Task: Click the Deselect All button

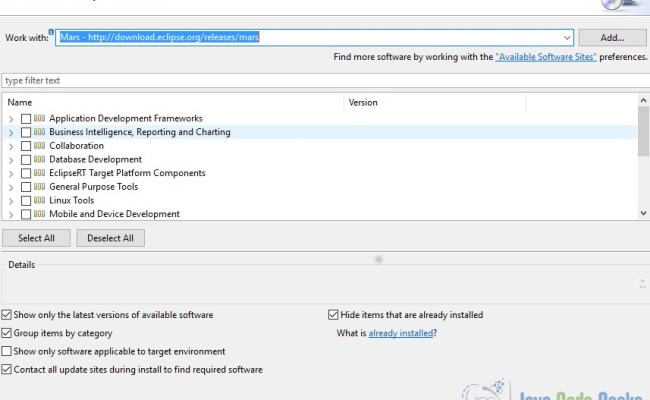Action: [110, 238]
